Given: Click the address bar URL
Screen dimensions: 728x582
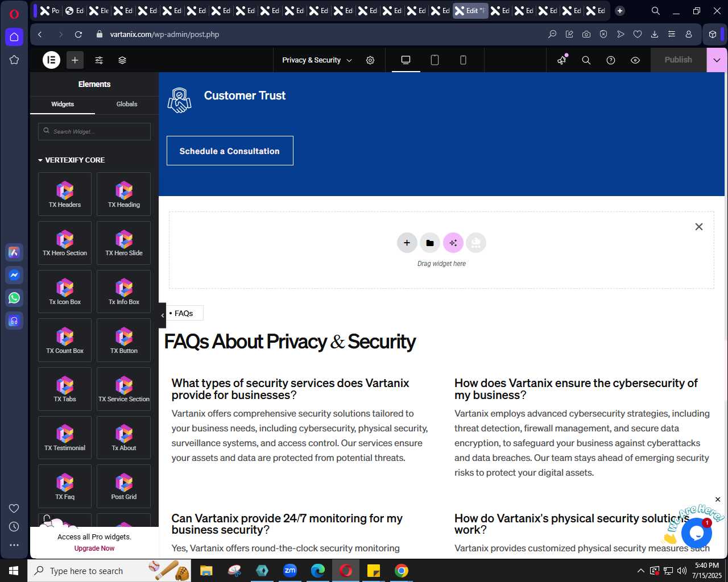Looking at the screenshot, I should click(x=164, y=34).
